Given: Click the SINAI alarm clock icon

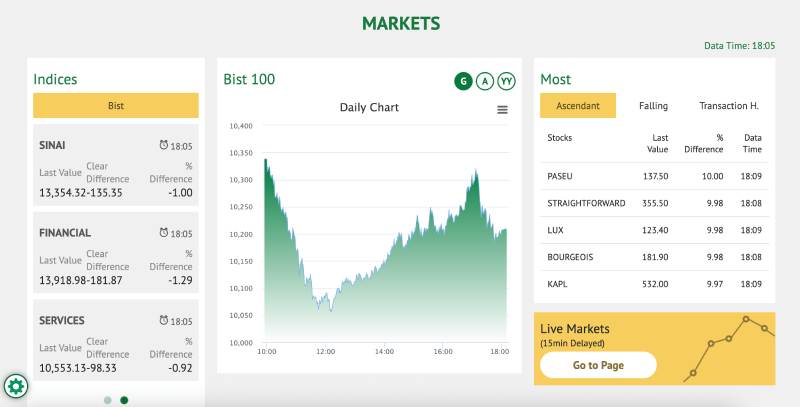Looking at the screenshot, I should pyautogui.click(x=164, y=146).
